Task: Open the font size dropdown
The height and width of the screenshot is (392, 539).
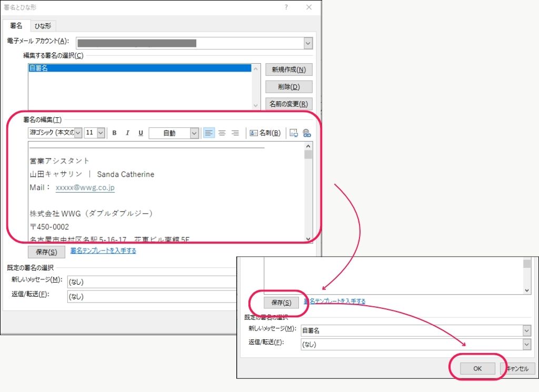Action: click(x=101, y=133)
